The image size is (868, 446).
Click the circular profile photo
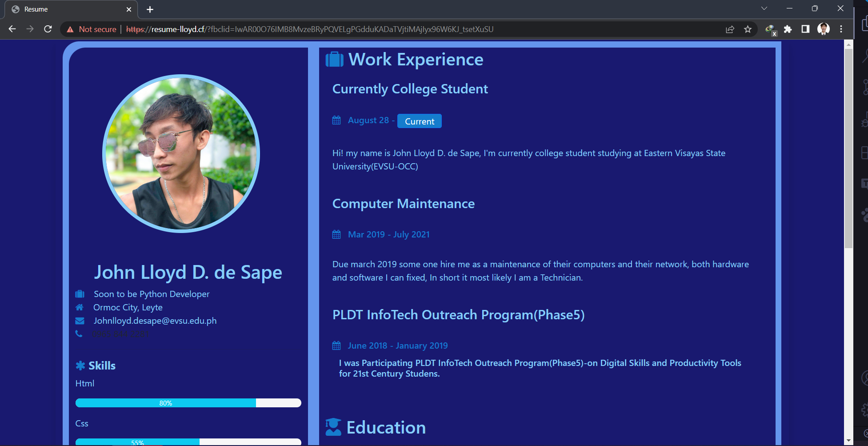[181, 153]
